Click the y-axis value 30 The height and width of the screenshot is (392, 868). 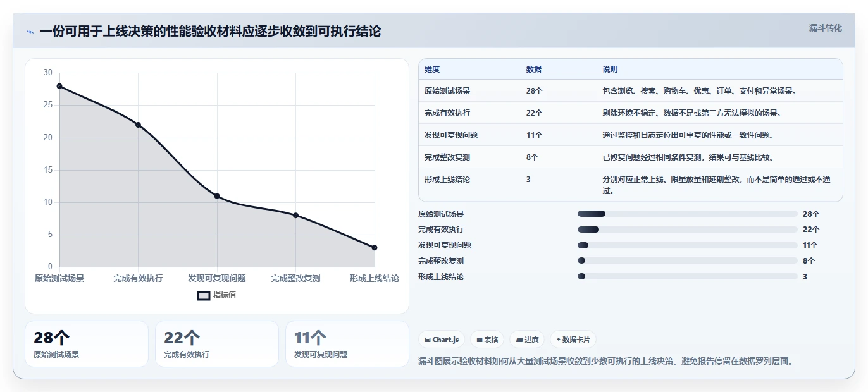[x=48, y=73]
